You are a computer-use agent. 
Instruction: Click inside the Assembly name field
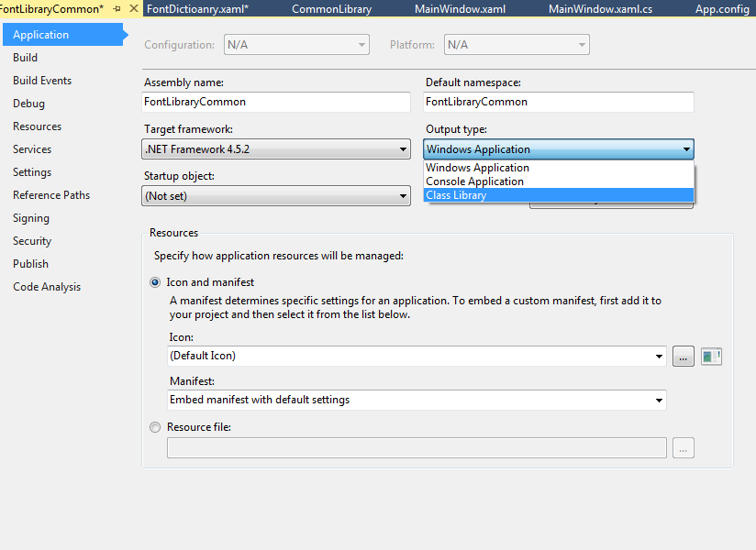point(275,102)
